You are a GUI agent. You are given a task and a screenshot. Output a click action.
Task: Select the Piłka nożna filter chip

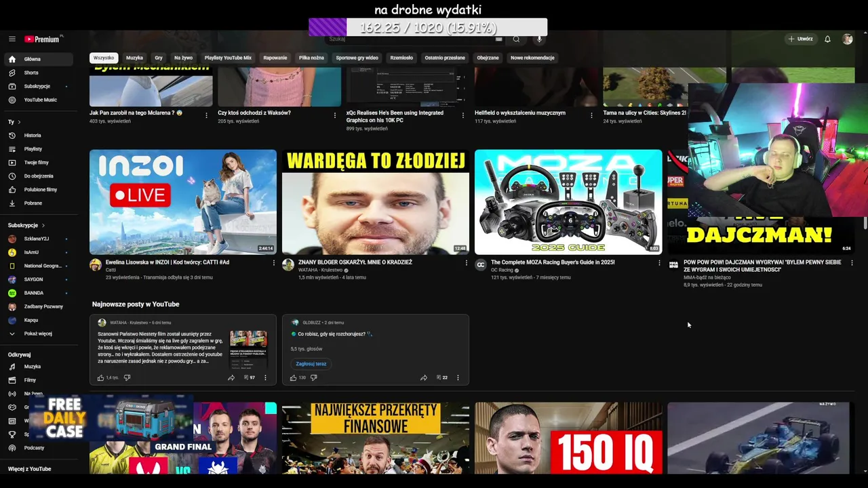(311, 58)
